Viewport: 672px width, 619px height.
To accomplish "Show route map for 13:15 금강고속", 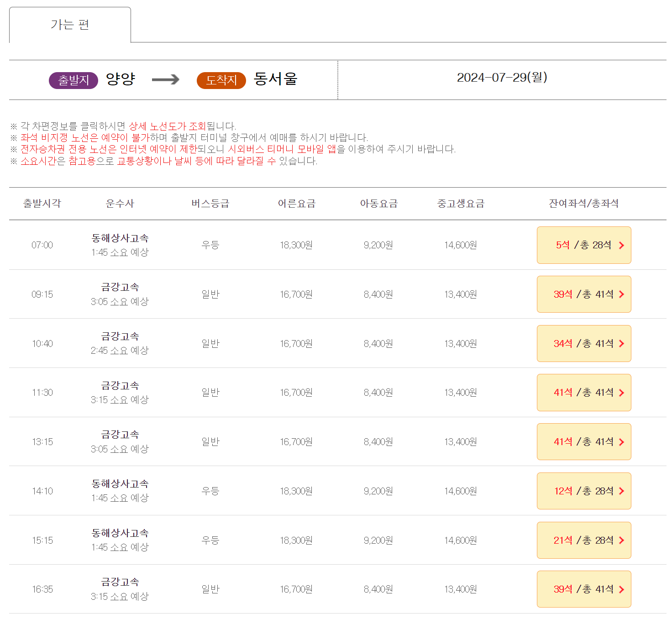I will pos(120,442).
